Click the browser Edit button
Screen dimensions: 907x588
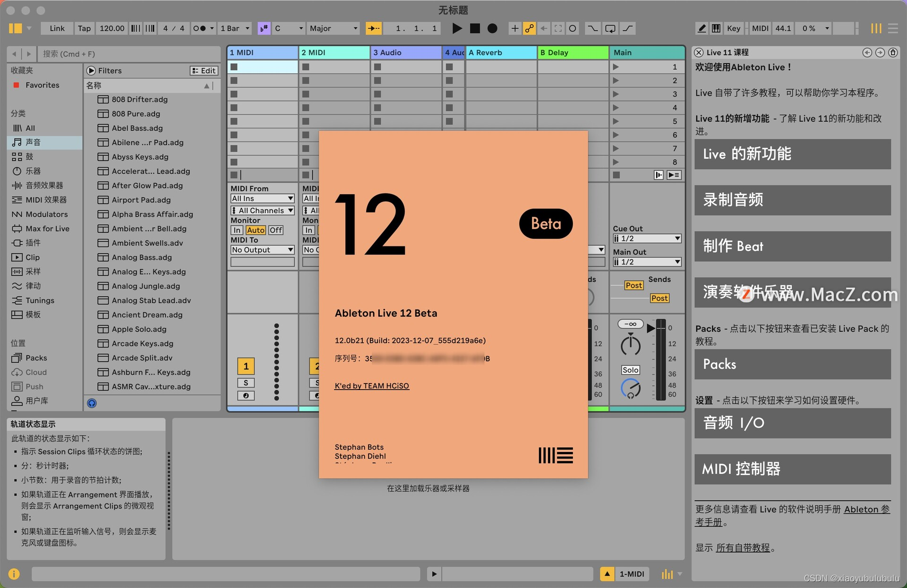coord(204,70)
